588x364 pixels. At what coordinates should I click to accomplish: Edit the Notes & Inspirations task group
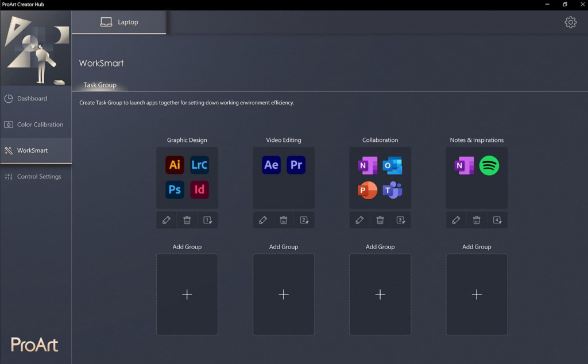456,220
